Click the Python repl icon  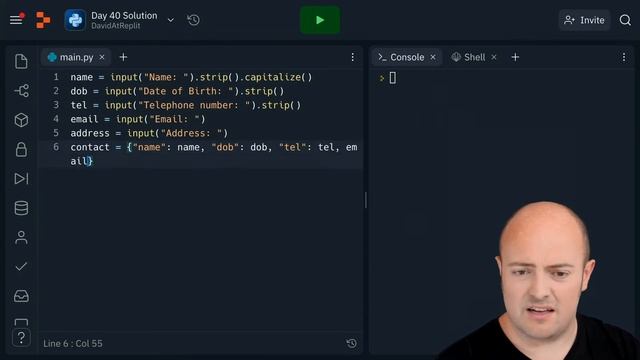(75, 20)
